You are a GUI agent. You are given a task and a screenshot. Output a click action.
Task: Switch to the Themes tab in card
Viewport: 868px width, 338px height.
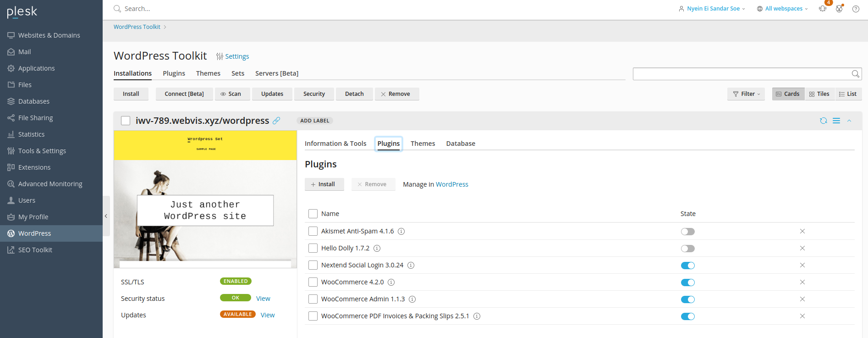pyautogui.click(x=423, y=144)
